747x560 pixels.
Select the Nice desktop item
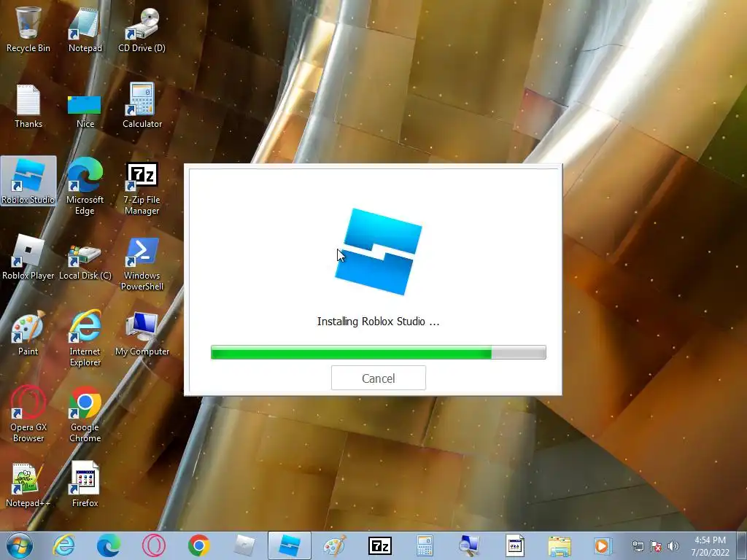[x=85, y=111]
